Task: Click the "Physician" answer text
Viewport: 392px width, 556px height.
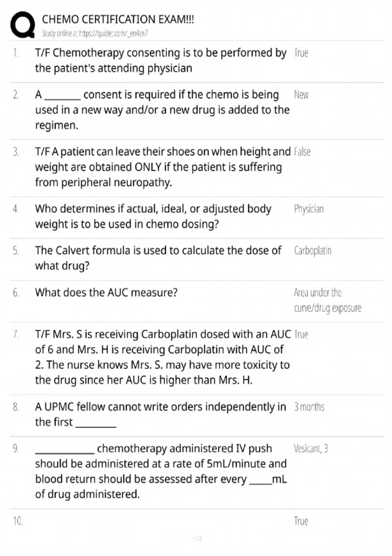Action: click(x=309, y=209)
